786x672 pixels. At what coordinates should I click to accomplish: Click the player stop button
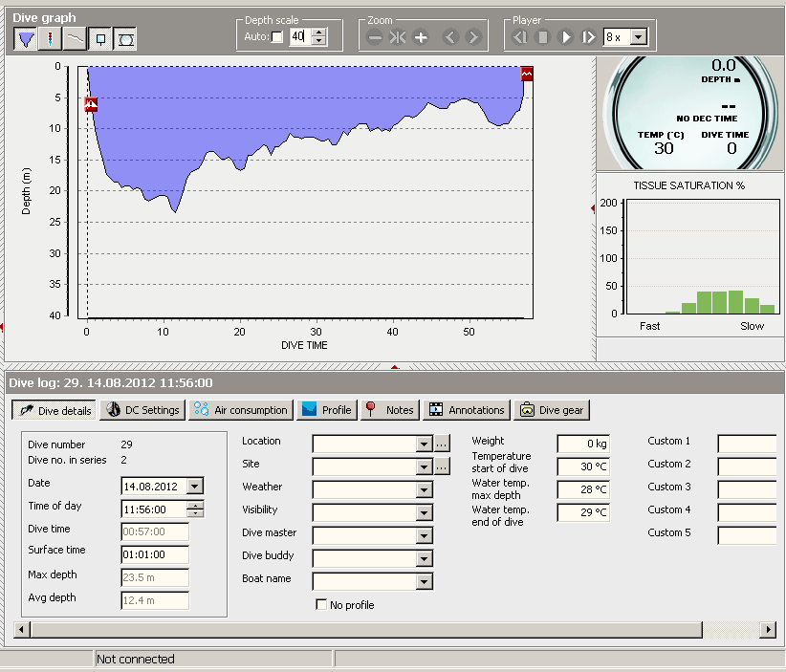click(x=542, y=37)
